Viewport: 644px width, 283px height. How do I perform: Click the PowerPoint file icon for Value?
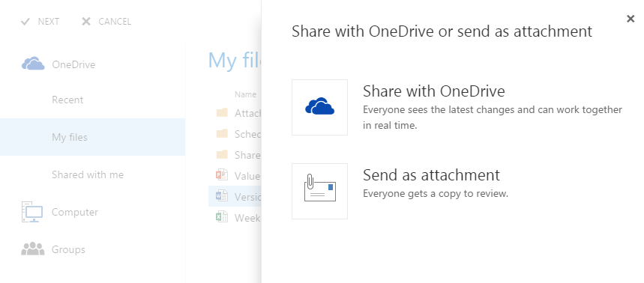222,175
